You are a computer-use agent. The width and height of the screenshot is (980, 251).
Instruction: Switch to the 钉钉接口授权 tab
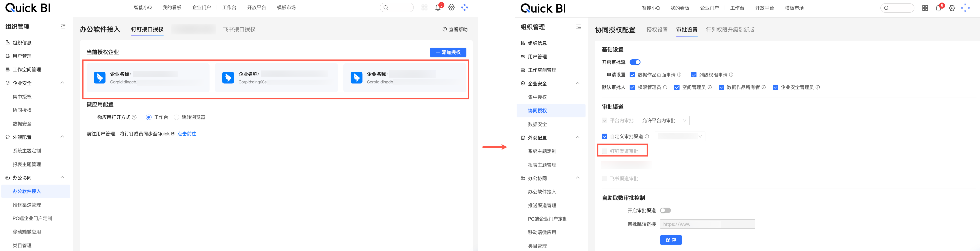click(x=147, y=29)
